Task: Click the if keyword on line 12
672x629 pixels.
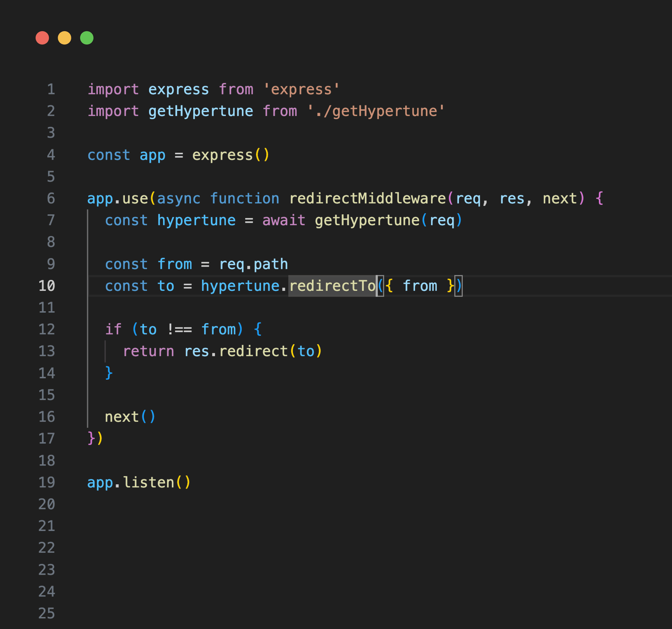Action: click(113, 330)
